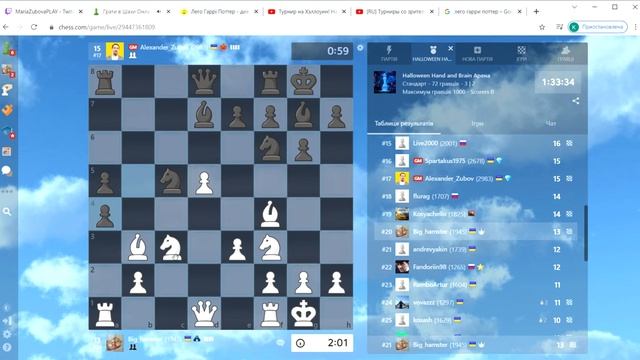Go back with the browser back arrow
The width and height of the screenshot is (640, 360).
6,27
